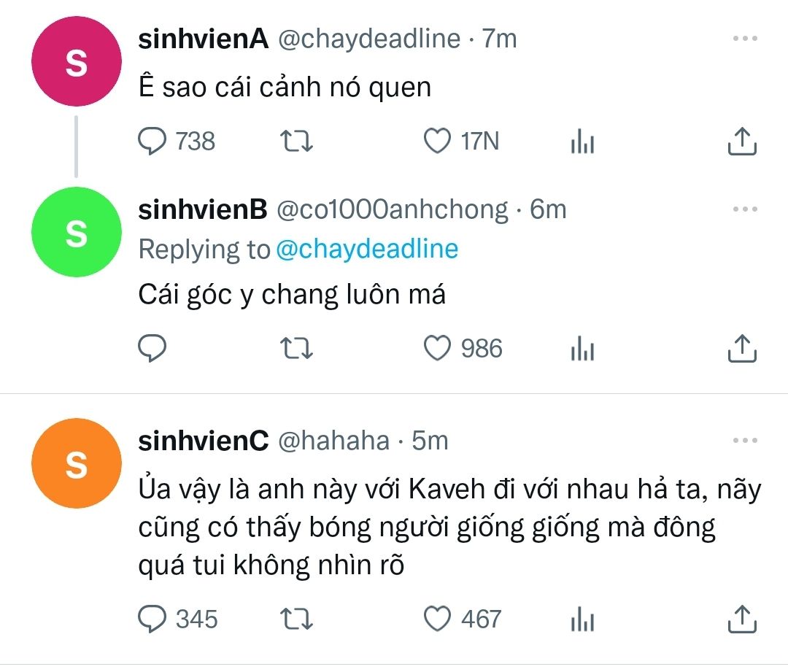Open sinhvienB's green profile avatar

click(76, 232)
